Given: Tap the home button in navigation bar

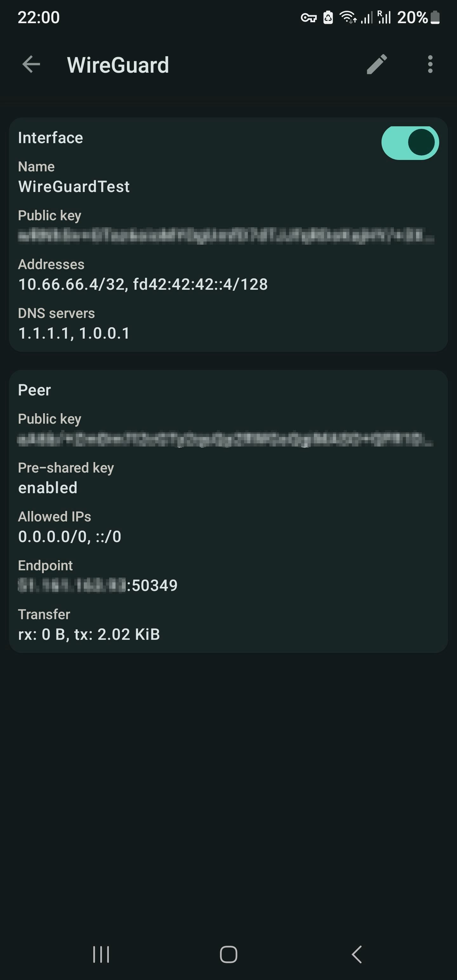Looking at the screenshot, I should click(x=228, y=954).
